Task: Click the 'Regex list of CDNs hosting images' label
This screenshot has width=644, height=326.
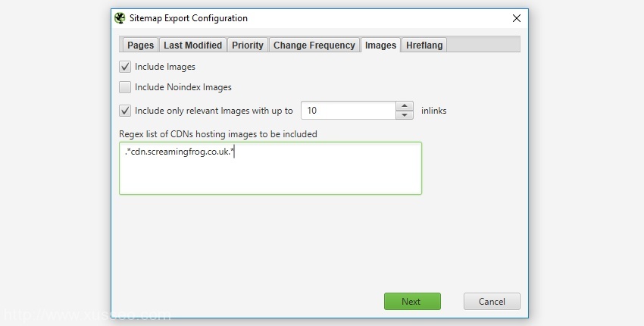Action: (x=218, y=134)
